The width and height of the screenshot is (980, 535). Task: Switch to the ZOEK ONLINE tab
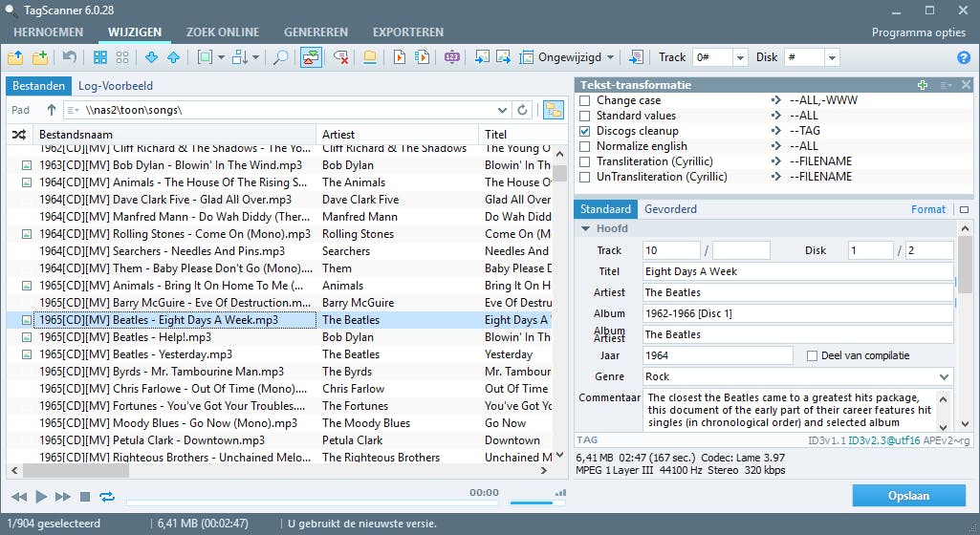click(x=223, y=32)
